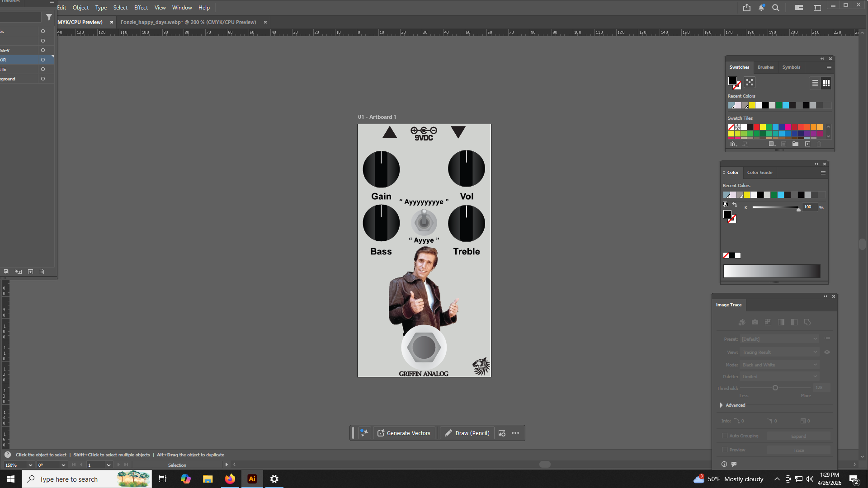Open the artboard navigation dropdown
868x488 pixels.
click(x=108, y=465)
